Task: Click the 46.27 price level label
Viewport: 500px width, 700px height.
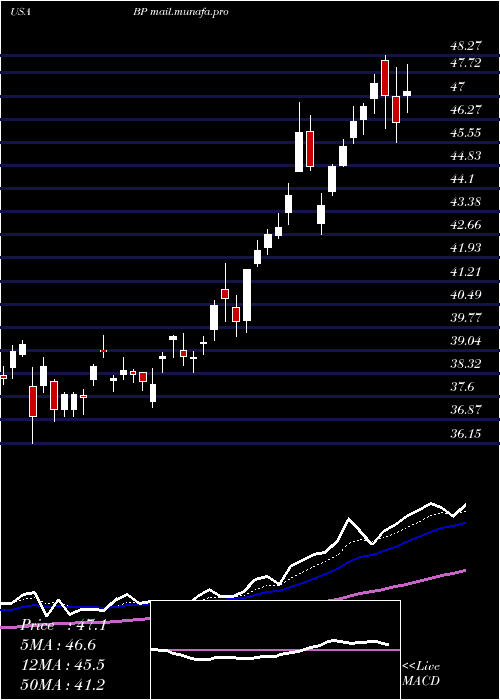Action: click(466, 109)
